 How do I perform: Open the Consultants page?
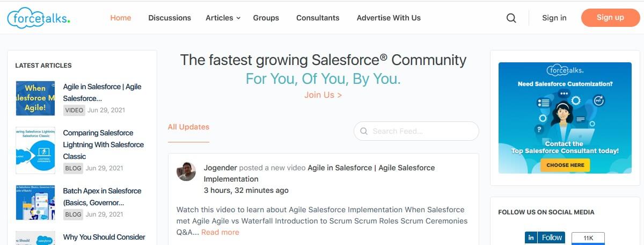(318, 18)
